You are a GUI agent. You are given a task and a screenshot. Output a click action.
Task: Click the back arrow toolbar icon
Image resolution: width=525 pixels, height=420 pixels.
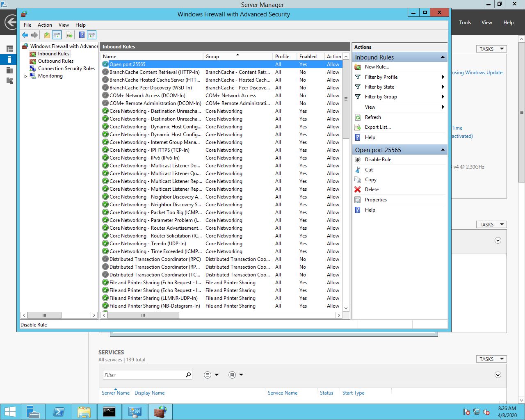point(25,35)
